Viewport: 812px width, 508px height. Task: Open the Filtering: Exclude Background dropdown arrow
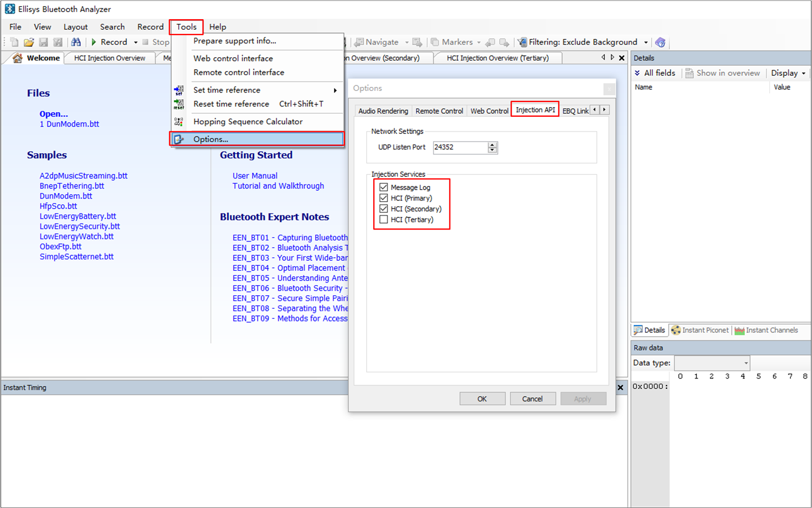[646, 42]
